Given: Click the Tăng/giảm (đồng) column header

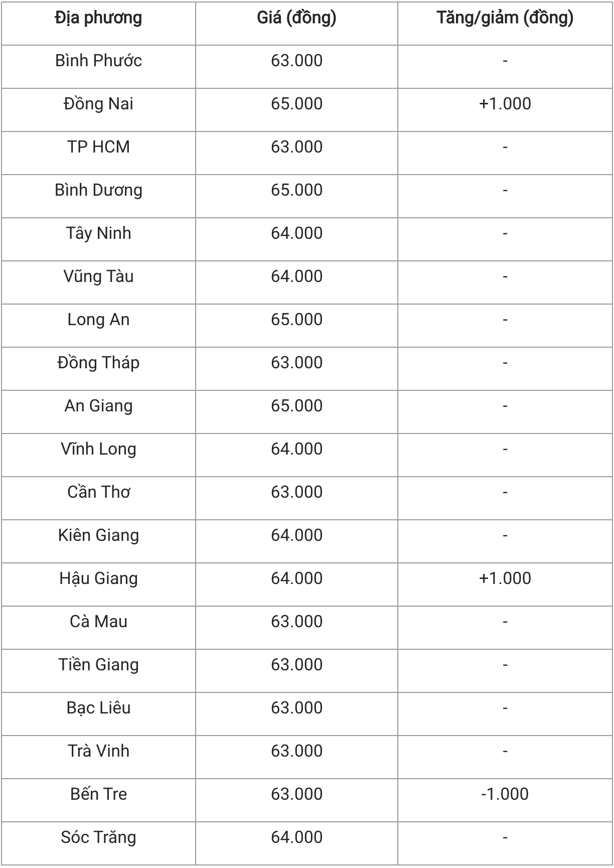Looking at the screenshot, I should coord(505,18).
